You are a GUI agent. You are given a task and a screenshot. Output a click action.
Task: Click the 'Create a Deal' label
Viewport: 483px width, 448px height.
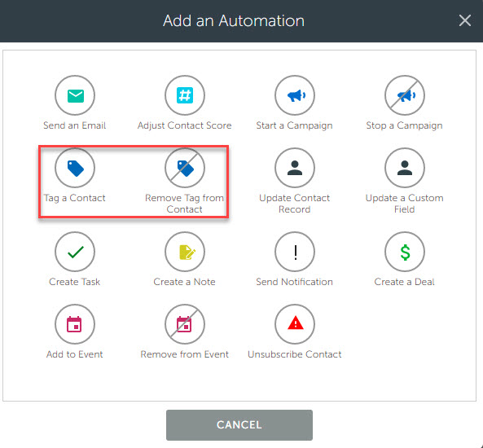(x=405, y=282)
